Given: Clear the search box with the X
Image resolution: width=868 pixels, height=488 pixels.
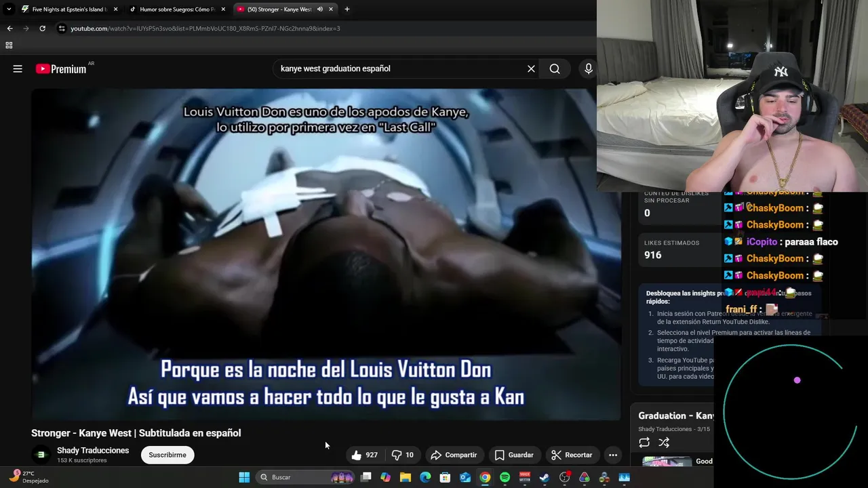Looking at the screenshot, I should point(531,68).
